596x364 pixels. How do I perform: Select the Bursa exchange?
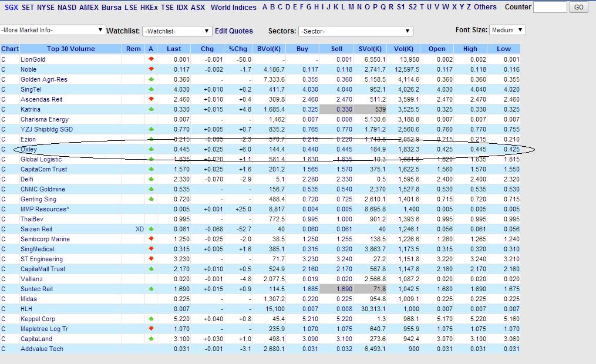112,7
